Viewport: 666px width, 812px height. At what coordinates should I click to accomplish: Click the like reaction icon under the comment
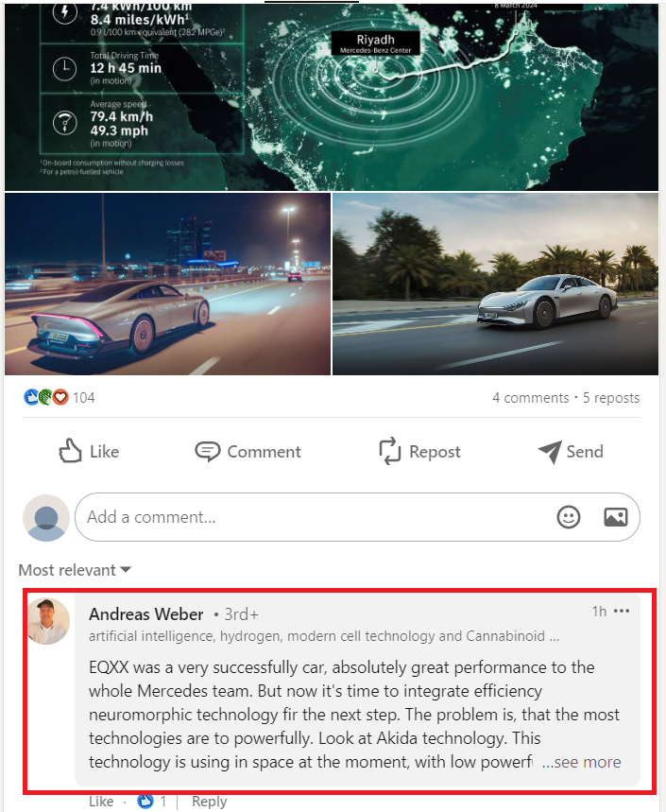[145, 802]
